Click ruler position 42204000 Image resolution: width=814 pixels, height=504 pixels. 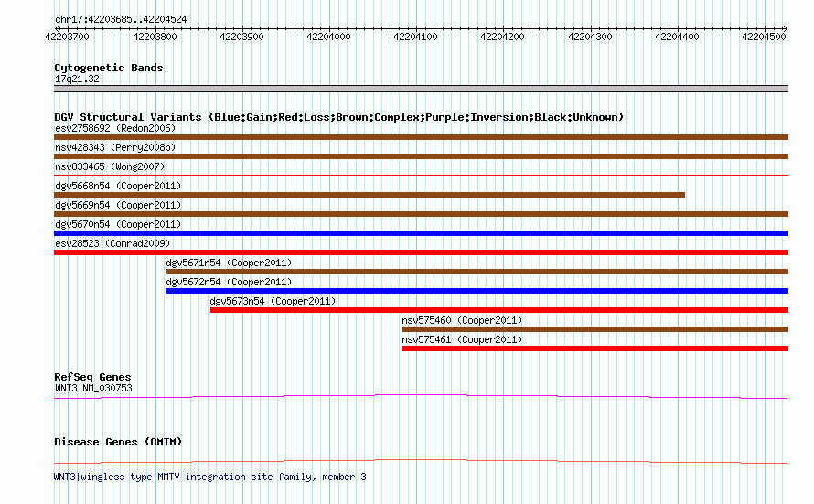click(x=328, y=37)
